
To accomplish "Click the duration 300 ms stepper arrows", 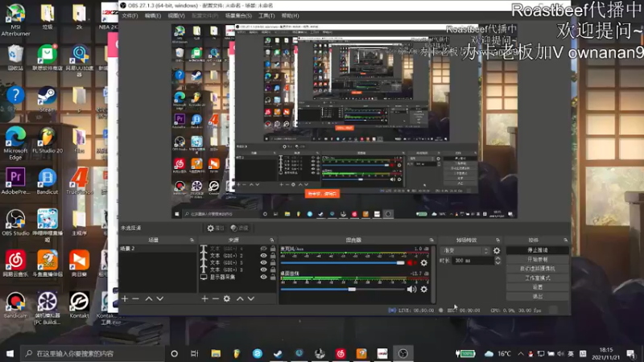I will tap(497, 261).
